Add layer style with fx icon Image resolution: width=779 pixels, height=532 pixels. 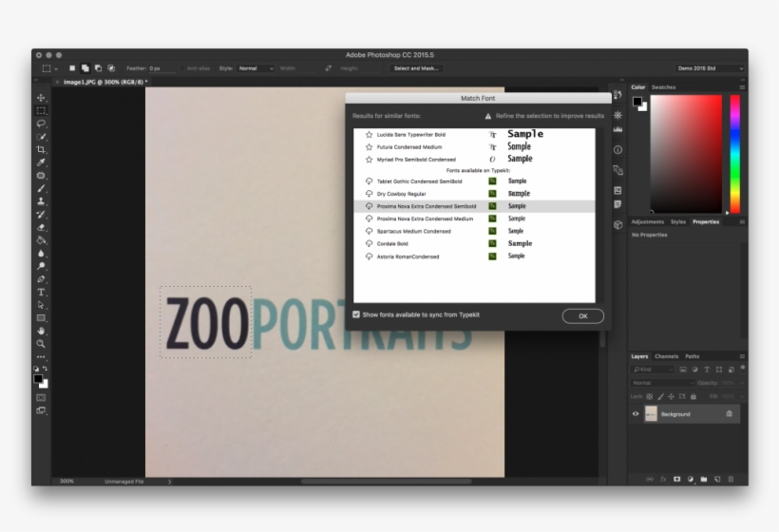663,480
